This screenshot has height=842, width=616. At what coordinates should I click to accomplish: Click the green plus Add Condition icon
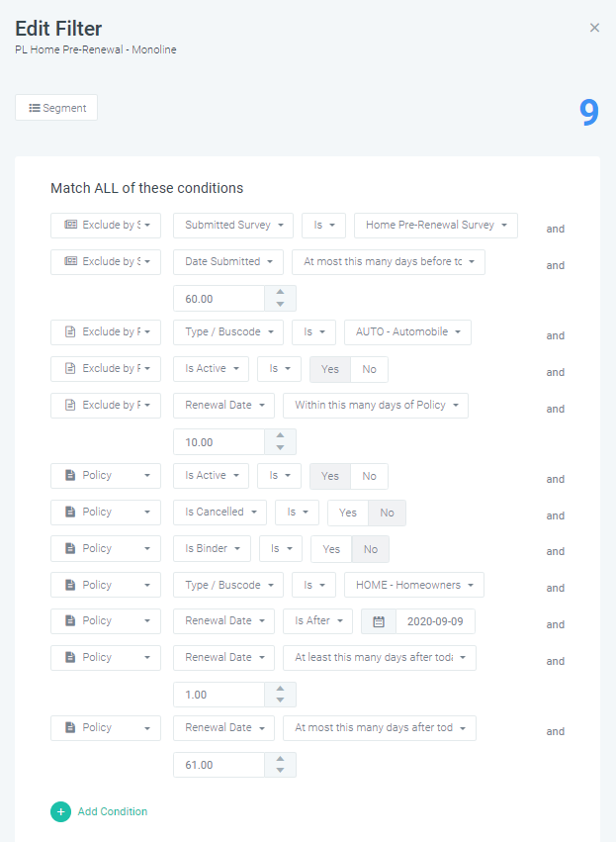[x=60, y=811]
